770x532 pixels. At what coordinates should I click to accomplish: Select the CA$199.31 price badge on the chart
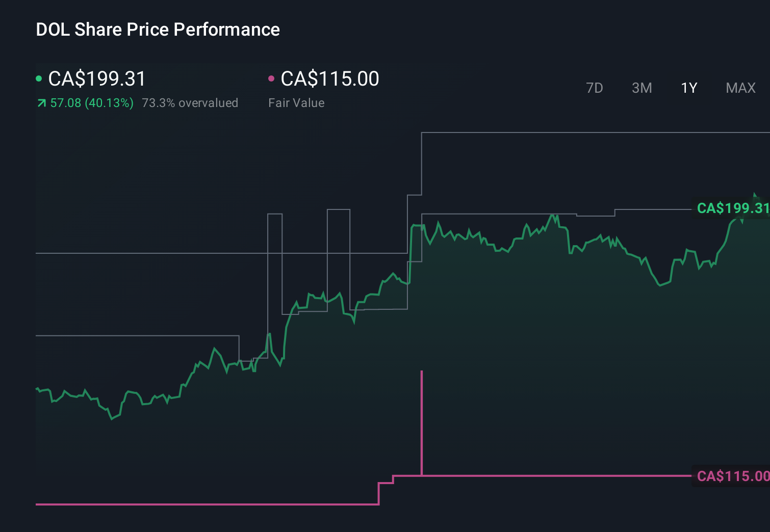(733, 208)
